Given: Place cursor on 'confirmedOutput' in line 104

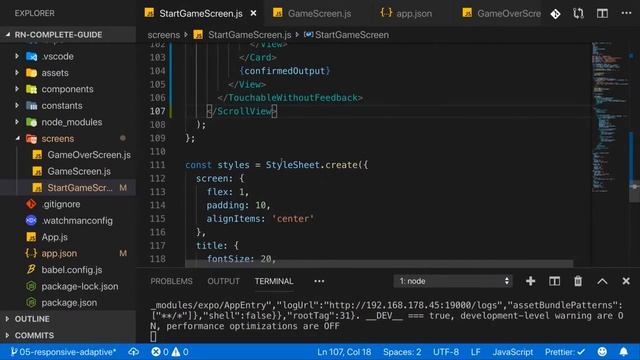Looking at the screenshot, I should 284,71.
